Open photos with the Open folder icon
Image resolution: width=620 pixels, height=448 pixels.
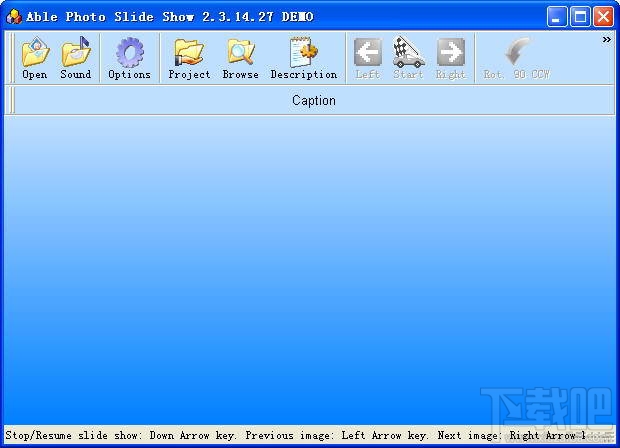(35, 58)
